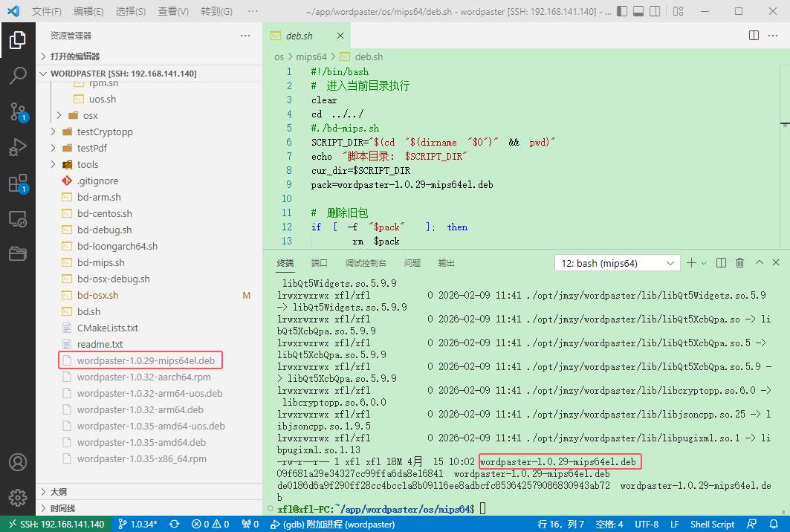This screenshot has width=790, height=532.
Task: Expand the testCryptopp folder
Action: tap(104, 132)
